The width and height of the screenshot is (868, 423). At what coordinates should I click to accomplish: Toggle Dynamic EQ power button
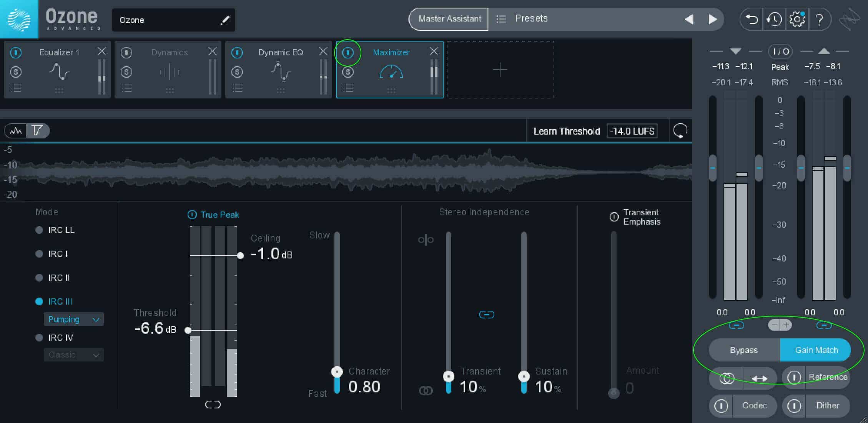pos(237,52)
